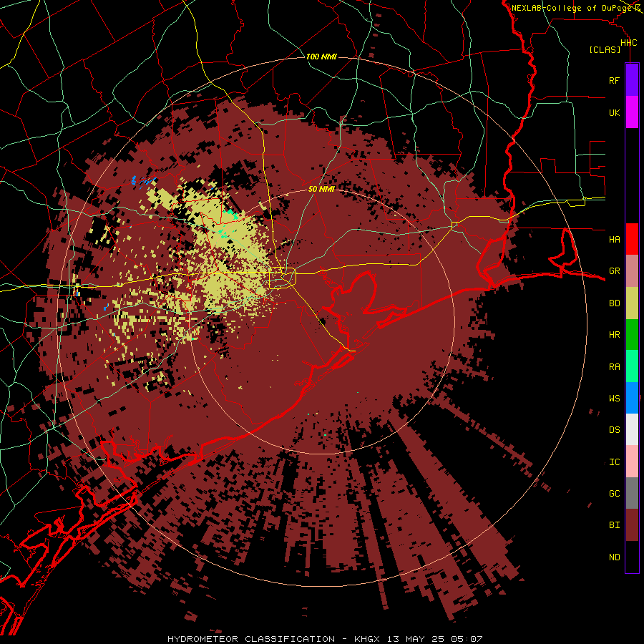
Task: Click the RA legend label
Action: (614, 366)
